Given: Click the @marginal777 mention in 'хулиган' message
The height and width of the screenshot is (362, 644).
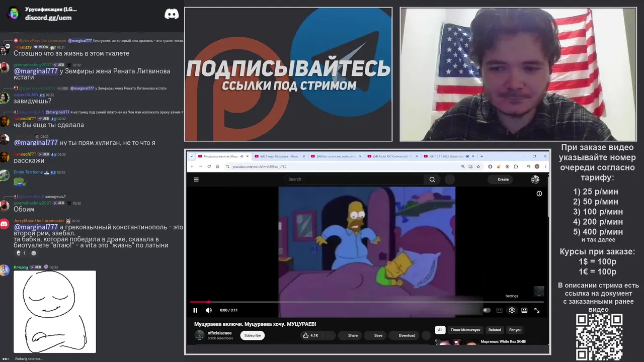Looking at the screenshot, I should (36, 143).
